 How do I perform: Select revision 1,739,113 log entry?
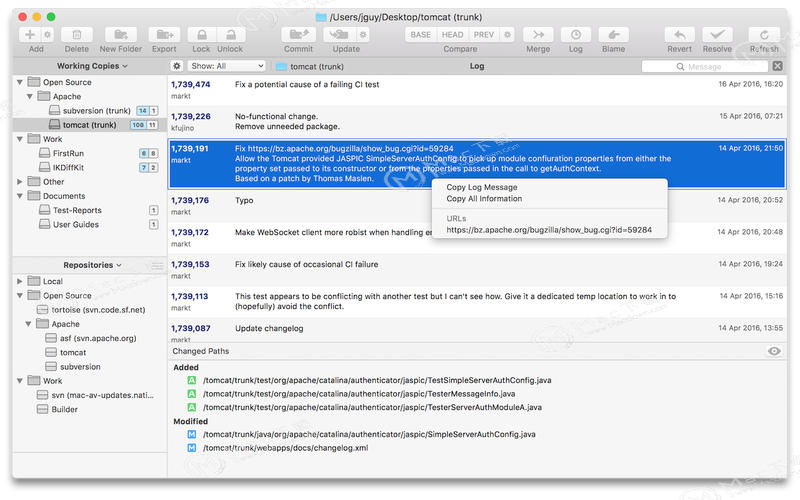[477, 302]
